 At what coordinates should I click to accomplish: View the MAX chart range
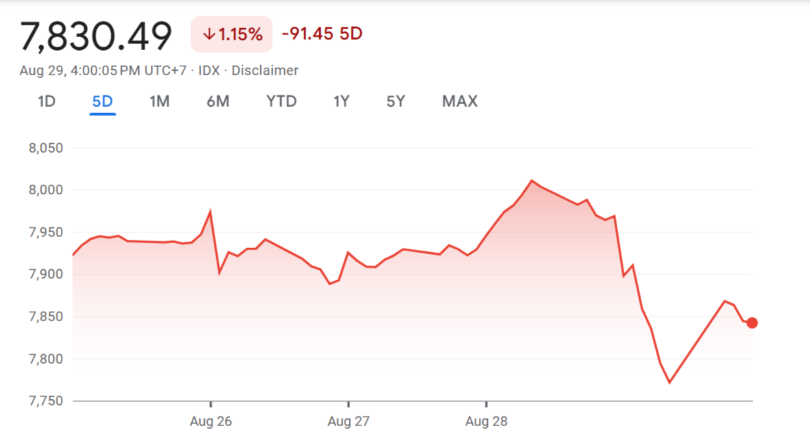(x=460, y=101)
